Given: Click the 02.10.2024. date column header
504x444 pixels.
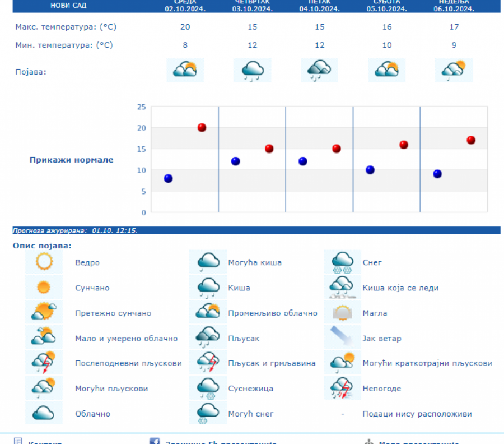Looking at the screenshot, I should [185, 8].
